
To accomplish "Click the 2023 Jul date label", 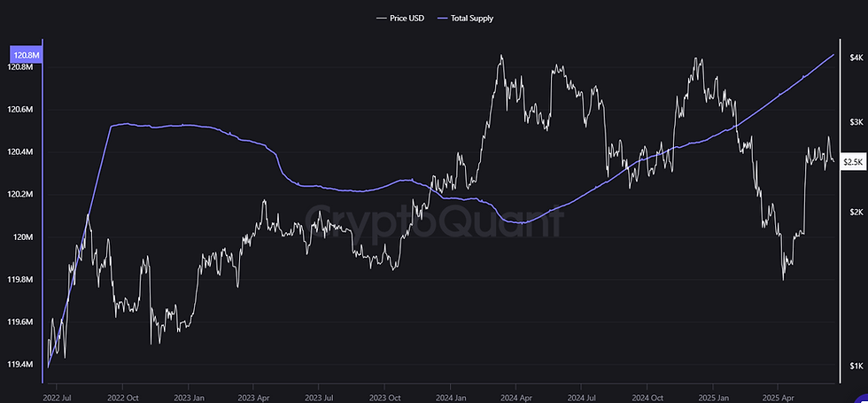I will pyautogui.click(x=319, y=398).
